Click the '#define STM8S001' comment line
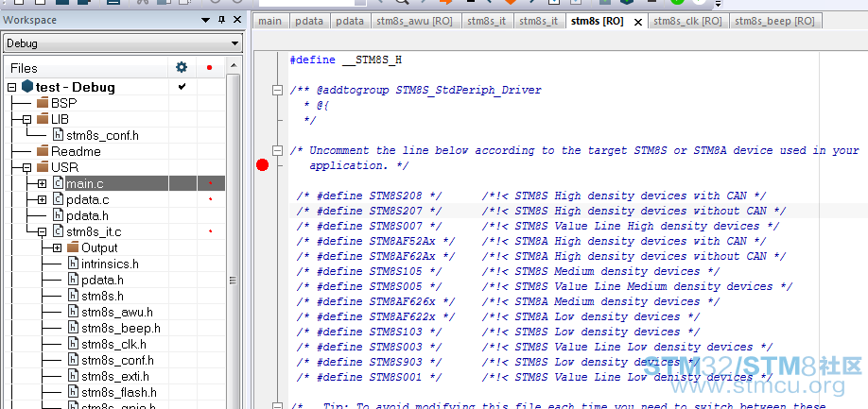Viewport: 868px width, 409px height. point(535,377)
